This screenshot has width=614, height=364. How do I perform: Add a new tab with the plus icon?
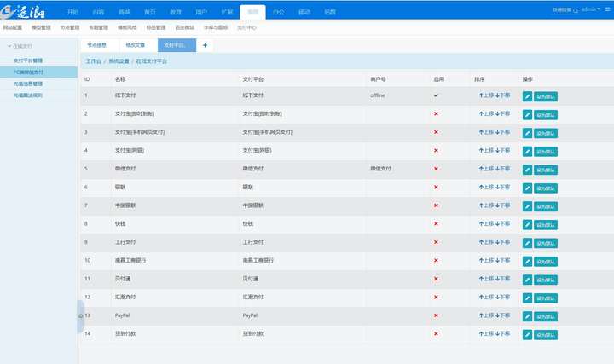click(x=205, y=45)
